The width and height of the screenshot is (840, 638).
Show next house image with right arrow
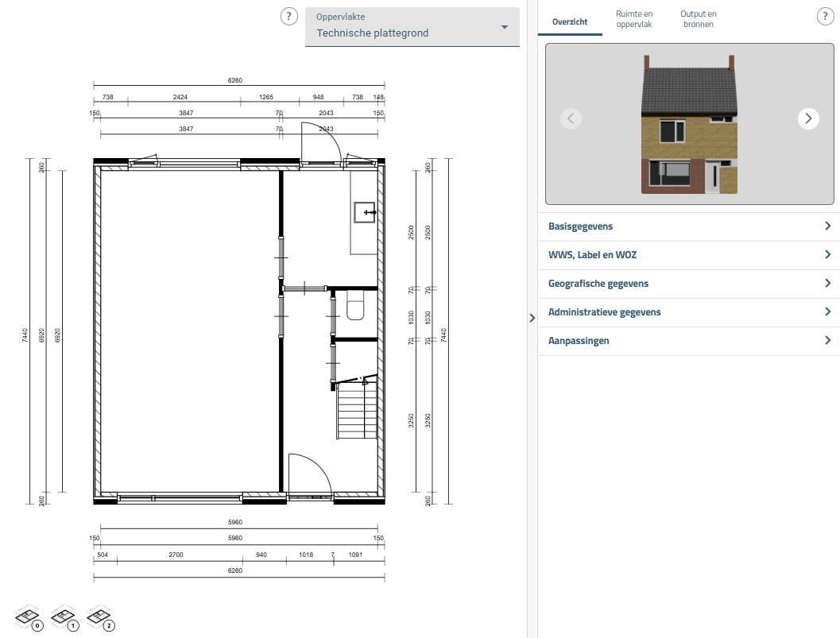click(x=808, y=118)
